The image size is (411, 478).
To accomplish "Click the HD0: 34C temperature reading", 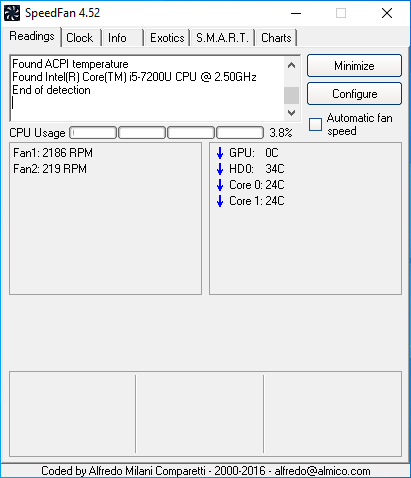I will click(x=257, y=169).
